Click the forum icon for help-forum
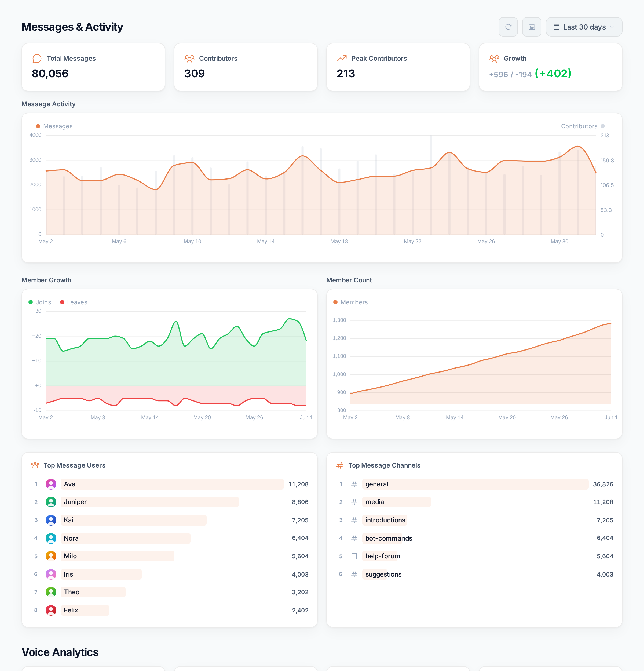The width and height of the screenshot is (644, 671). coord(354,556)
